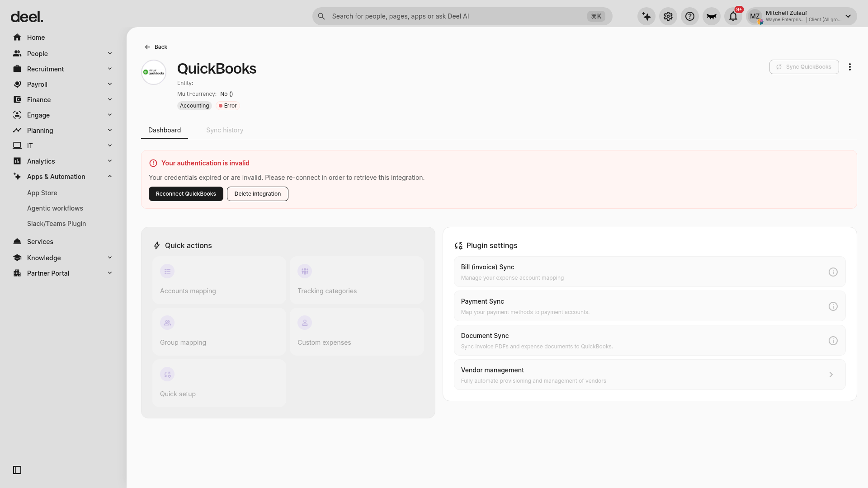868x488 pixels.
Task: Click the Accounts mapping icon
Action: point(167,271)
